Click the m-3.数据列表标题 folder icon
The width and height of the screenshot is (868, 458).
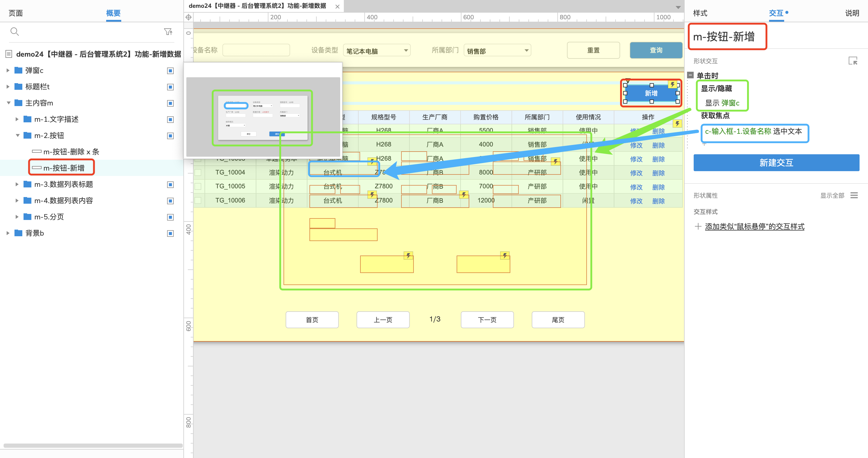coord(27,184)
